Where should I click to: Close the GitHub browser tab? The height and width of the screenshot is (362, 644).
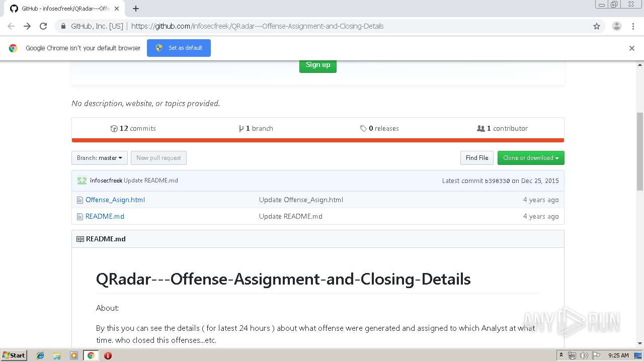[118, 9]
